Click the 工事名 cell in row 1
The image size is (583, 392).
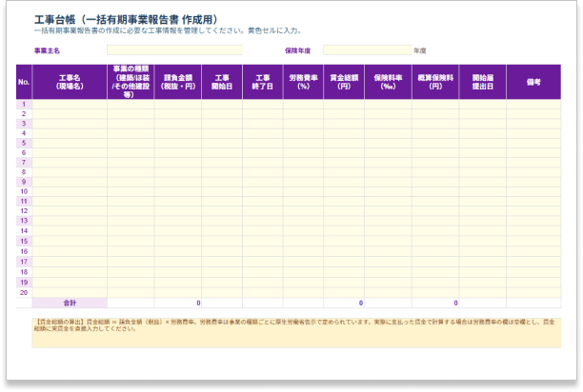(70, 105)
